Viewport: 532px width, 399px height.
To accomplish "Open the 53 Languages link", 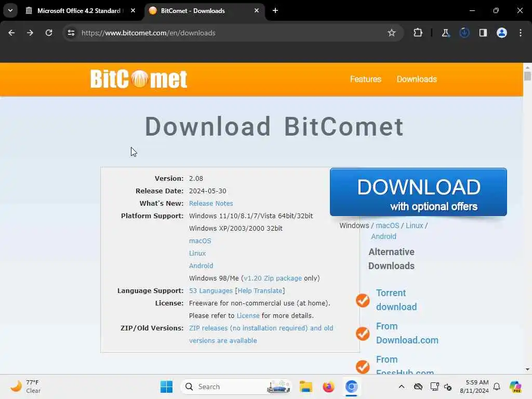I will [211, 291].
